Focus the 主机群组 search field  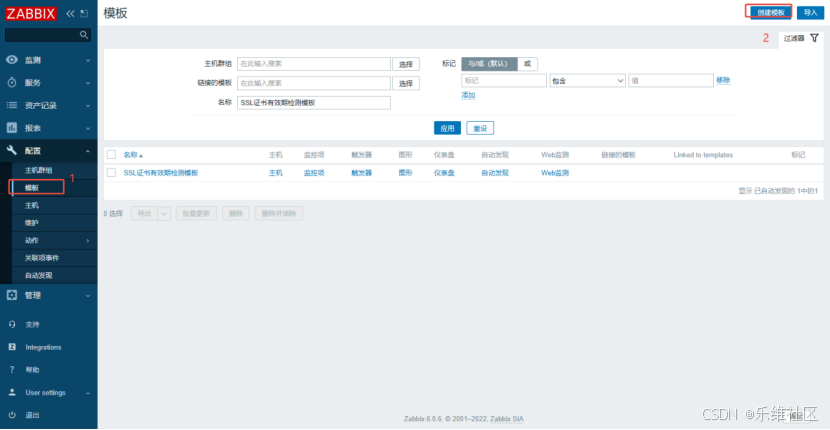(x=314, y=64)
